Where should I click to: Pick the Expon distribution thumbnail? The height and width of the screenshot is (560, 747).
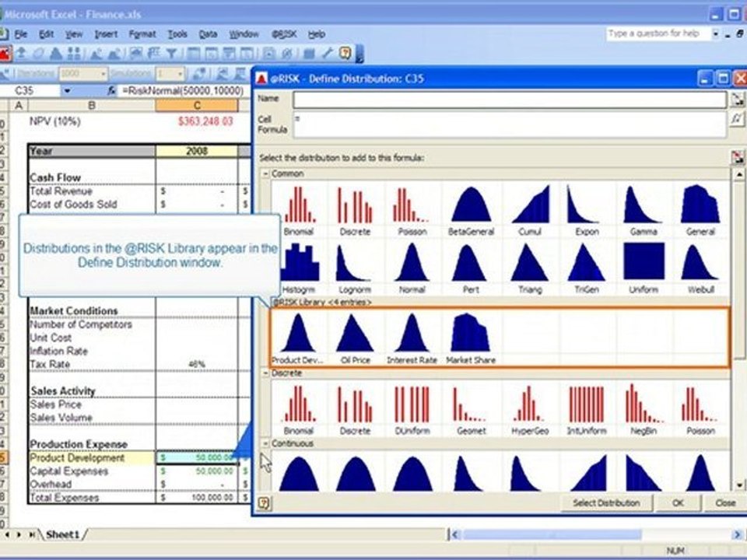tap(587, 211)
